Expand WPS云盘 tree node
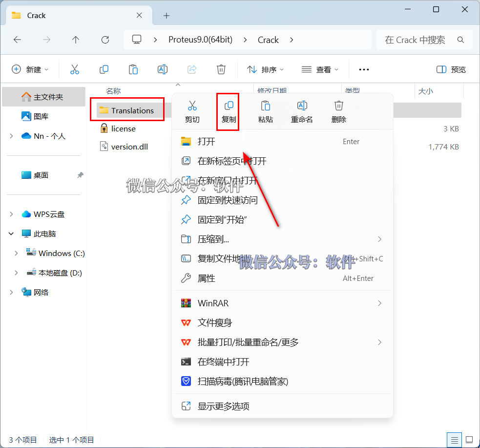This screenshot has width=480, height=448. 11,214
